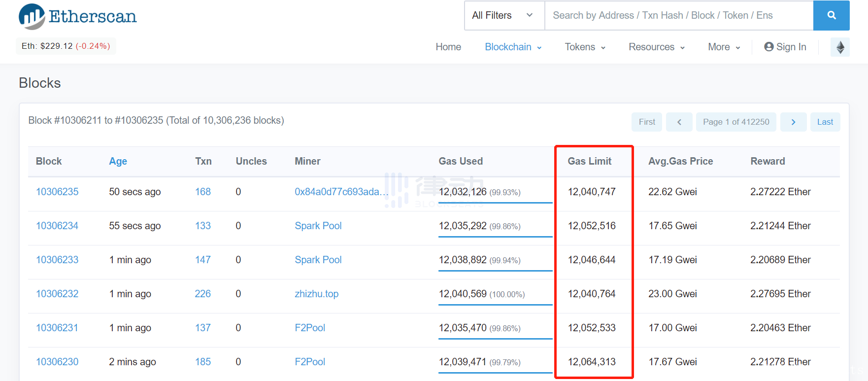Expand the Tokens menu
Screen dimensions: 868x381
click(x=585, y=47)
